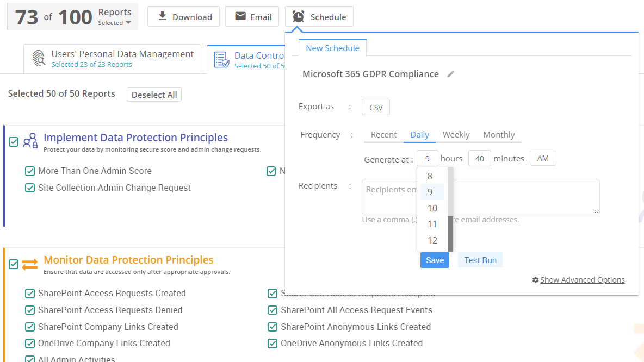Select the New Schedule tab
The height and width of the screenshot is (362, 644).
[332, 48]
